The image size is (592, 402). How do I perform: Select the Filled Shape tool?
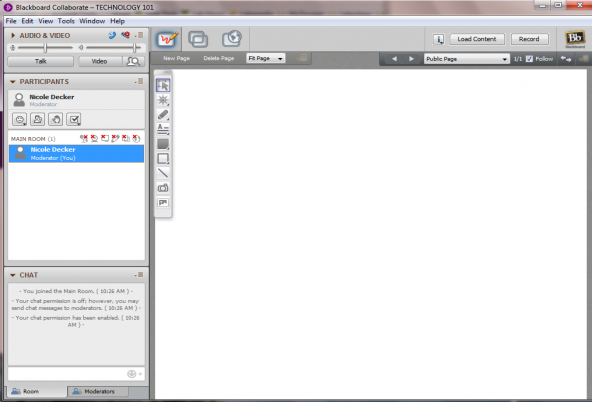pos(163,144)
